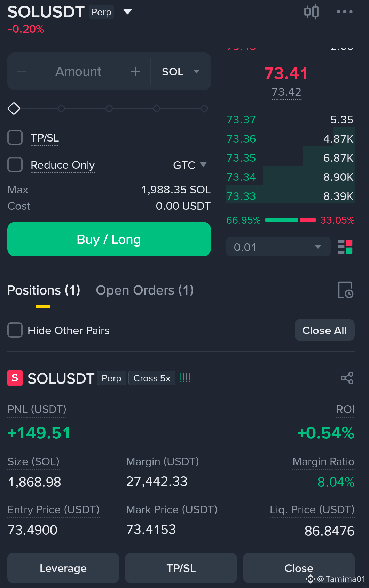Toggle Hide Other Pairs checkbox
The width and height of the screenshot is (369, 588).
tap(15, 330)
